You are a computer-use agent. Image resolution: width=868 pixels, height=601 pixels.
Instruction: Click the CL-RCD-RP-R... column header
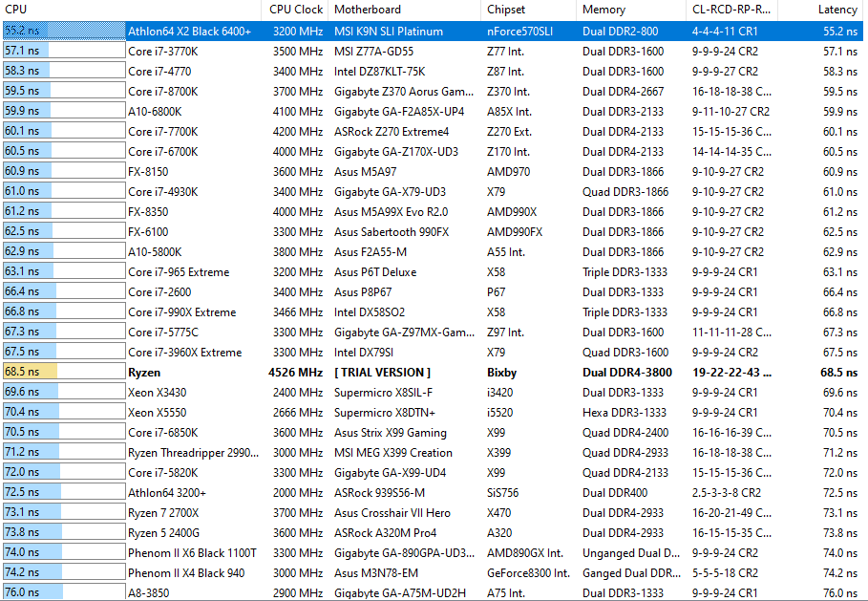click(731, 10)
